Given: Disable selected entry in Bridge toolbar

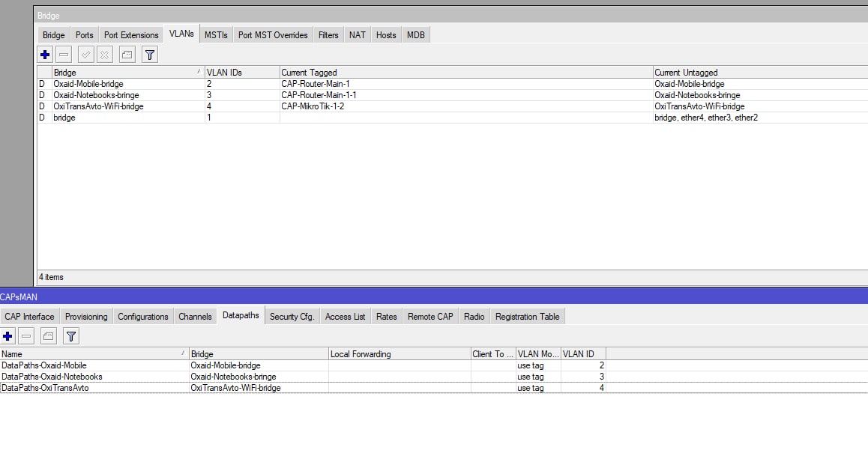Looking at the screenshot, I should (x=104, y=55).
